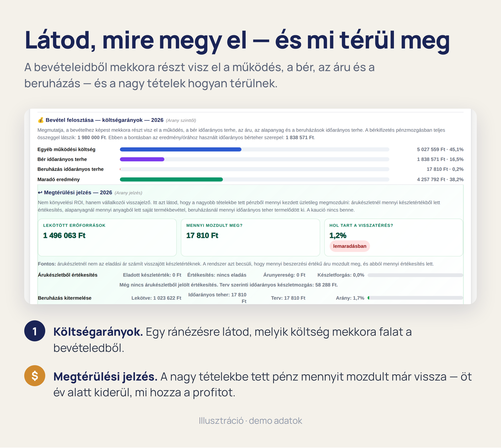
Task: Click the Készletforgás: 0,0% text
Action: (341, 275)
